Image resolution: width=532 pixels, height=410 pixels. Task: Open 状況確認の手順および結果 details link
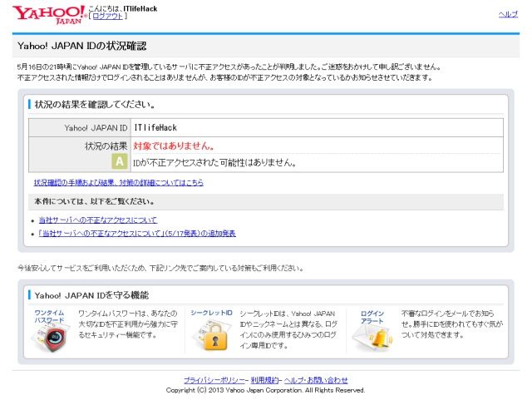tap(118, 183)
